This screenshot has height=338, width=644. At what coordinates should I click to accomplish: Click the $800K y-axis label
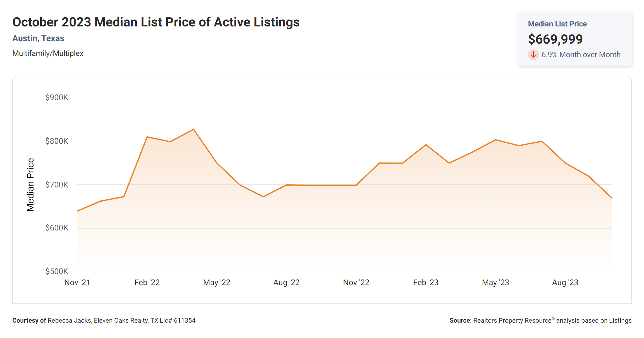pyautogui.click(x=57, y=141)
